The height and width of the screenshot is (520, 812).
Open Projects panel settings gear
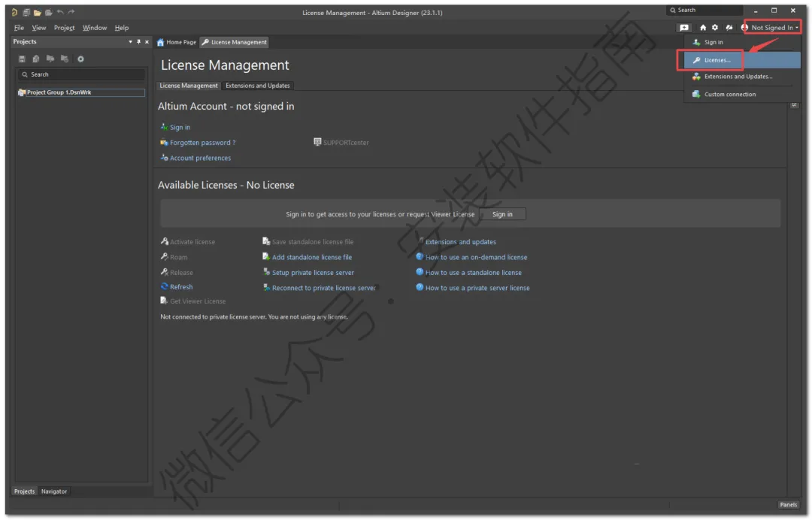(x=80, y=59)
